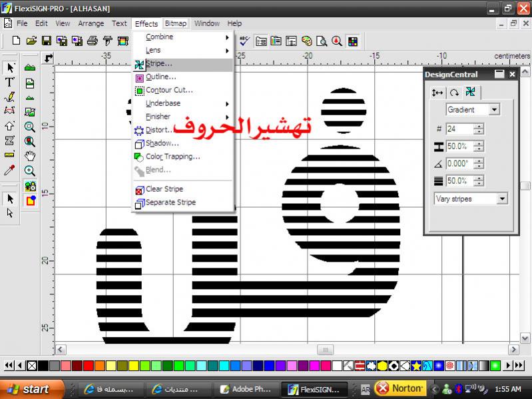Choose Outline from the Effects menu

[x=160, y=77]
